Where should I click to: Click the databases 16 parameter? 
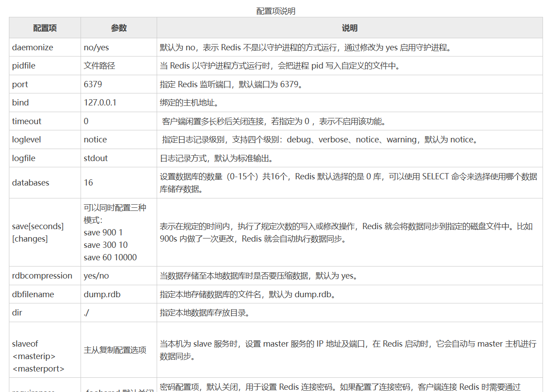tap(88, 182)
